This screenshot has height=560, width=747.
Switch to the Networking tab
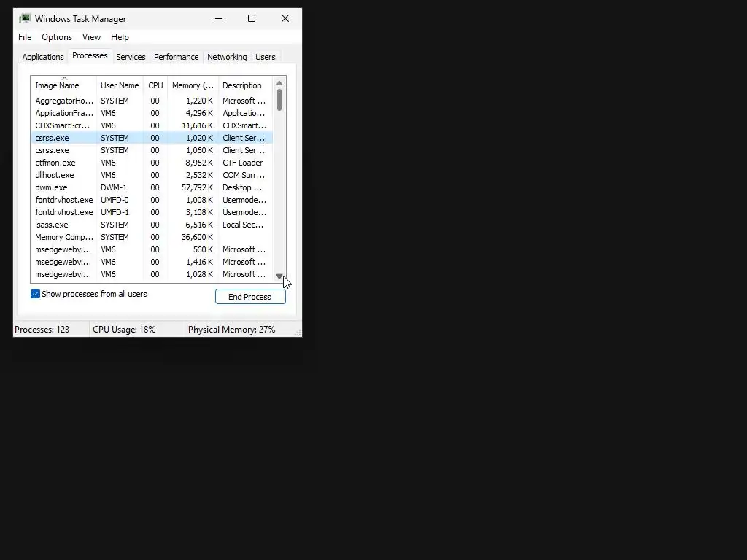227,57
